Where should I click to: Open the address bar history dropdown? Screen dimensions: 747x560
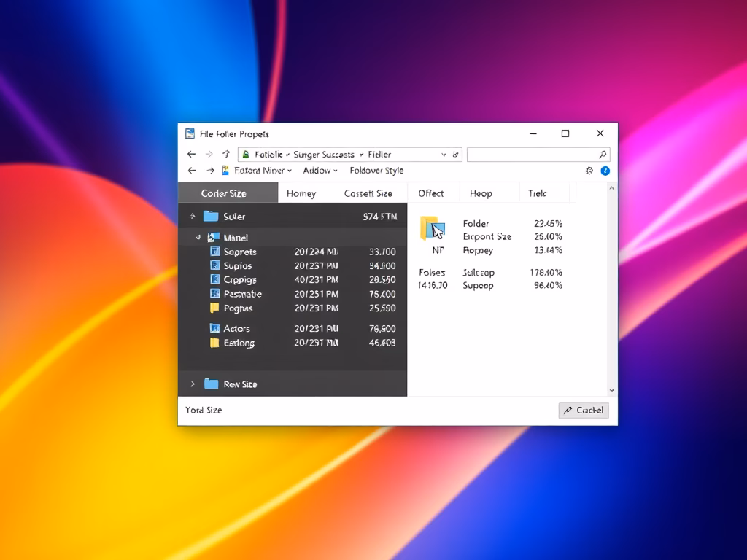coord(444,155)
